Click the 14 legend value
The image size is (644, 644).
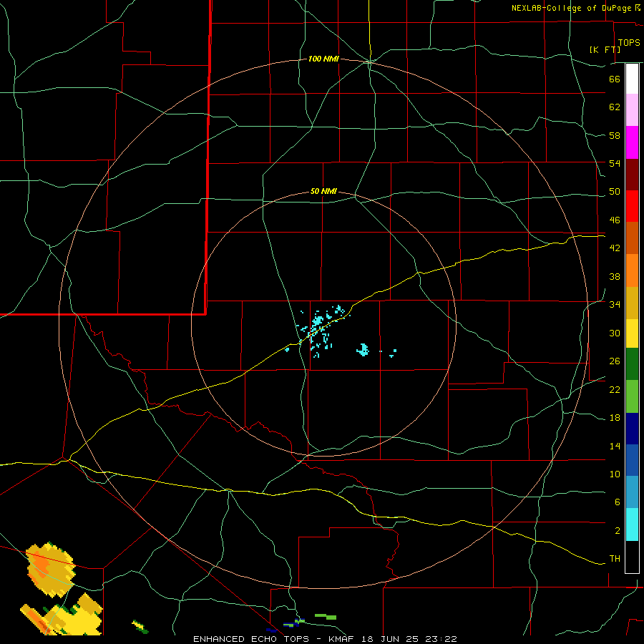(x=615, y=447)
